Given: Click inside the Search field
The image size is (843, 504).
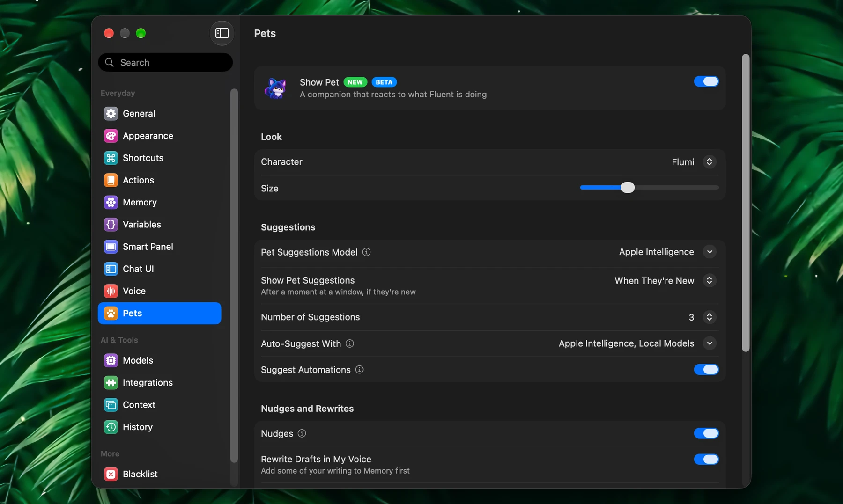Looking at the screenshot, I should 165,62.
